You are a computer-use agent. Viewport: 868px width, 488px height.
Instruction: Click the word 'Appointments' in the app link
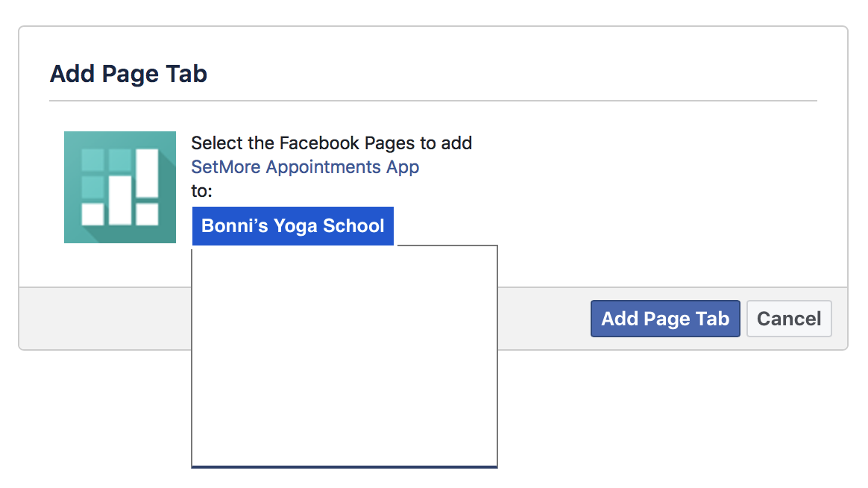coord(324,166)
